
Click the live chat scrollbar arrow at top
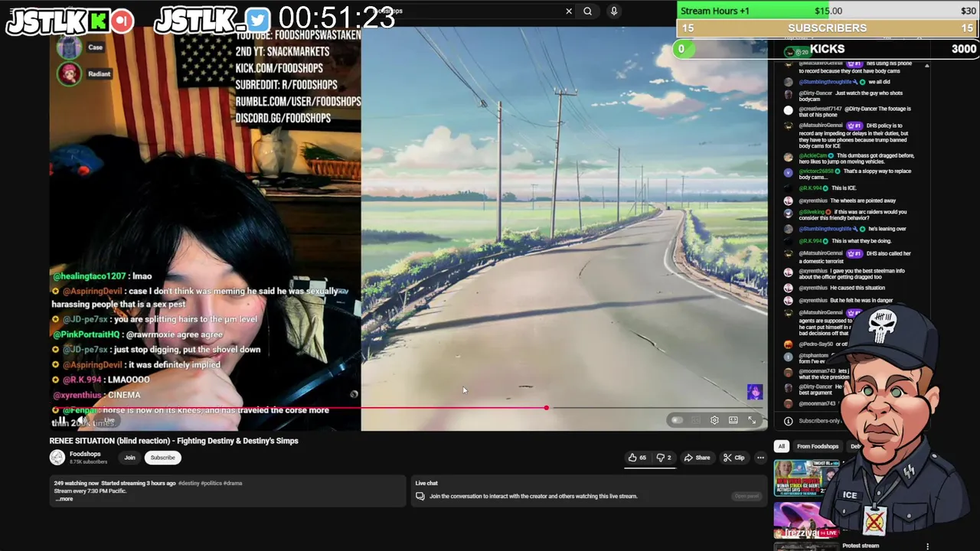(x=926, y=66)
